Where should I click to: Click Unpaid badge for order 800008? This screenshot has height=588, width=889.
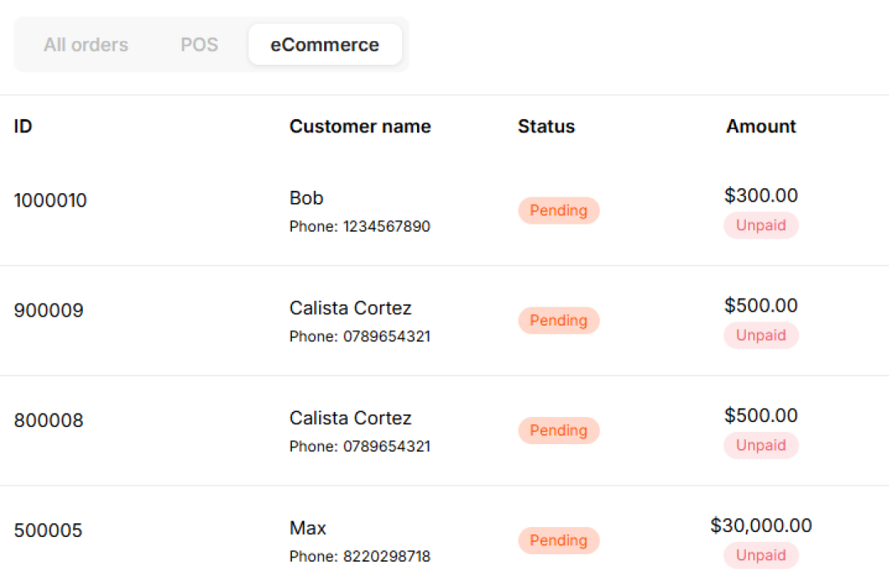(761, 445)
